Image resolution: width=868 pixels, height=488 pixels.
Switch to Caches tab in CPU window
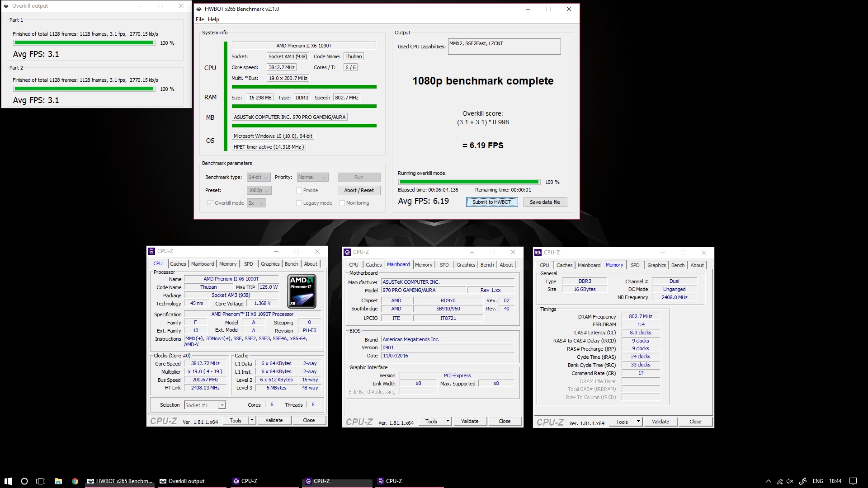pyautogui.click(x=178, y=264)
